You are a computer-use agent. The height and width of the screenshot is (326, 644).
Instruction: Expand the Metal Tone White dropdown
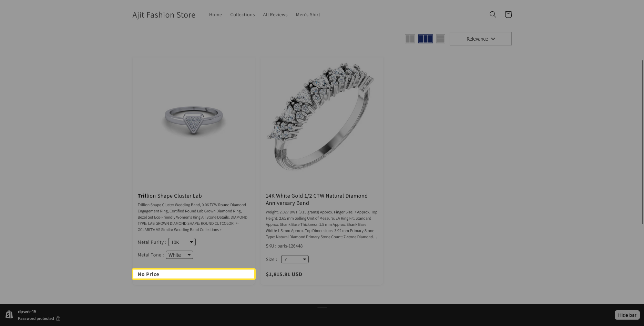pyautogui.click(x=179, y=255)
